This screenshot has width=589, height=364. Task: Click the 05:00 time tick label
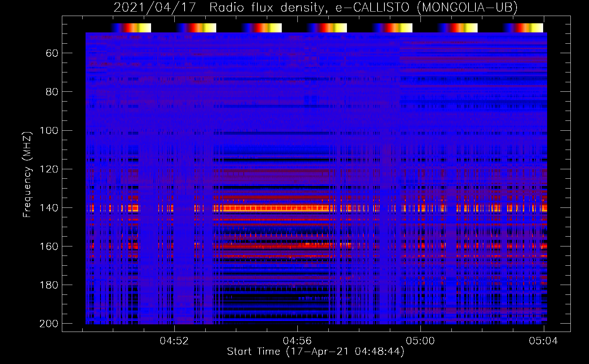420,341
